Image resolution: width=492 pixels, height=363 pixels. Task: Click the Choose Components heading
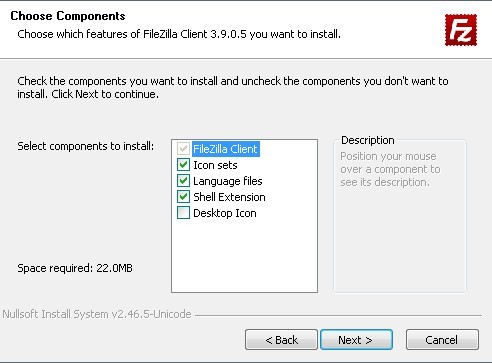point(68,16)
